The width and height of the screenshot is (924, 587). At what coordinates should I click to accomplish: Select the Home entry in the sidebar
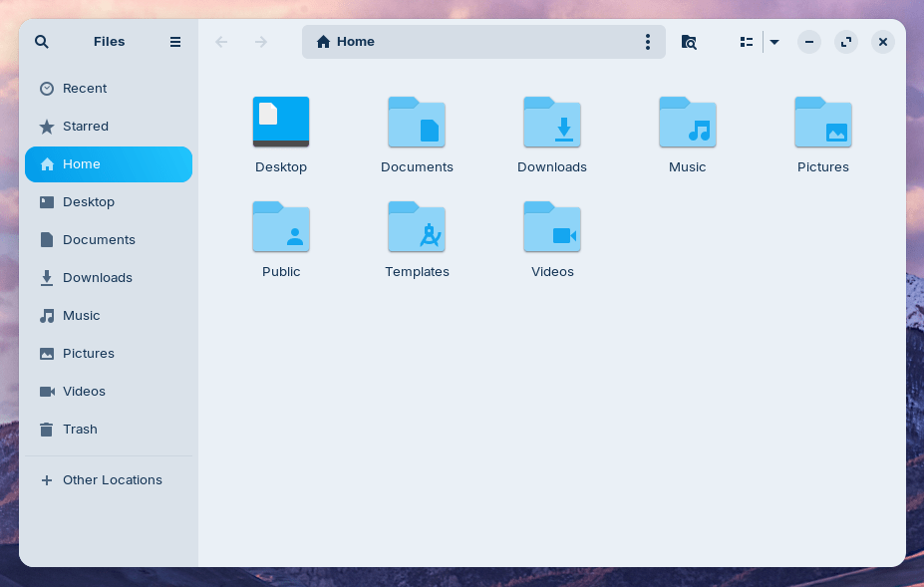tap(81, 163)
